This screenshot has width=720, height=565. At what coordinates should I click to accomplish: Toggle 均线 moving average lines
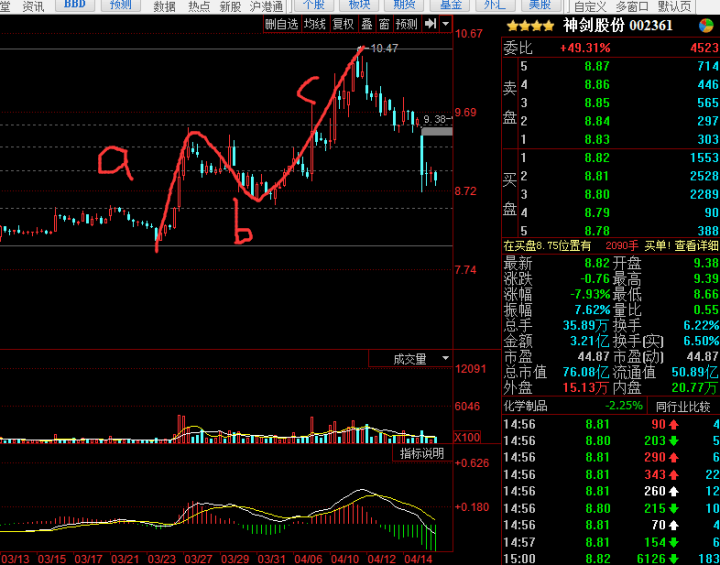point(315,24)
